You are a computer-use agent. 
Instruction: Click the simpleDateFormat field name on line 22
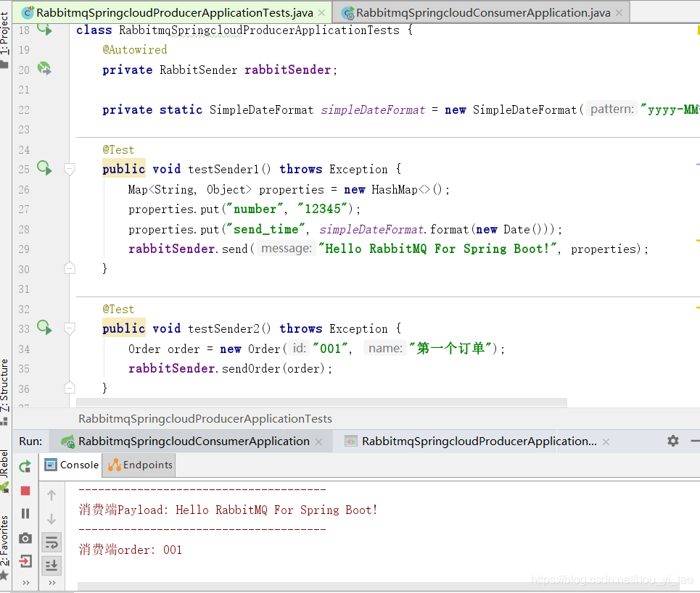373,109
